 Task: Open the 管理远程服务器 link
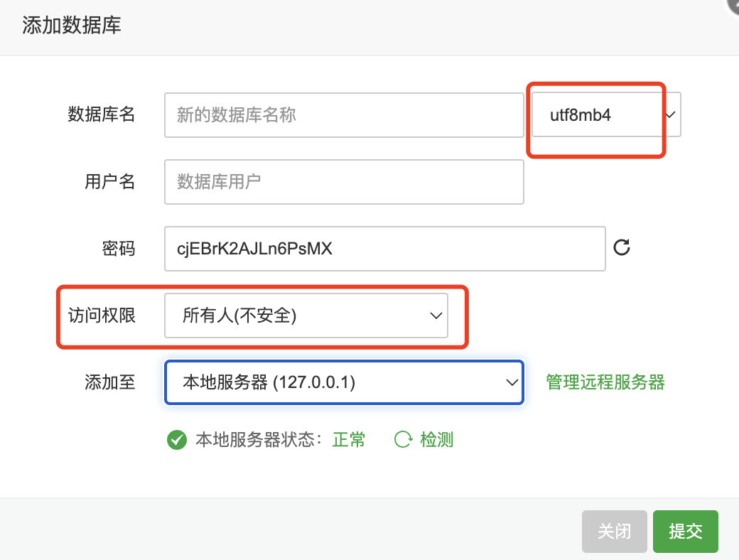pos(605,382)
